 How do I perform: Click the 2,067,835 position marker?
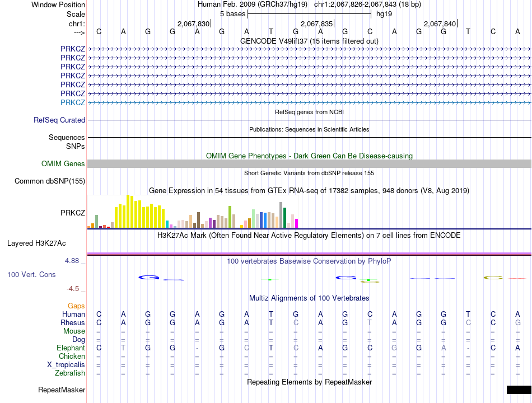(x=317, y=24)
